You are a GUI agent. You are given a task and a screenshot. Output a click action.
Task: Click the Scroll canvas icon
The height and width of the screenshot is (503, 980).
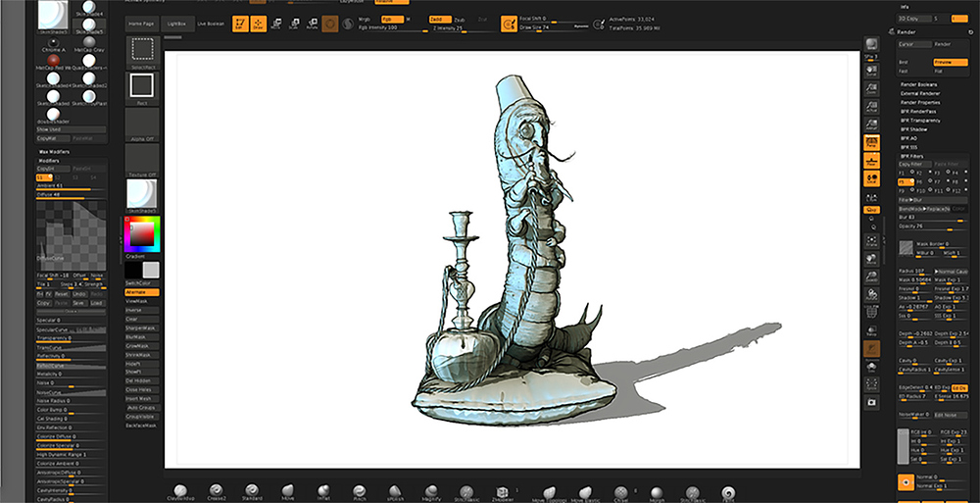pos(871,71)
